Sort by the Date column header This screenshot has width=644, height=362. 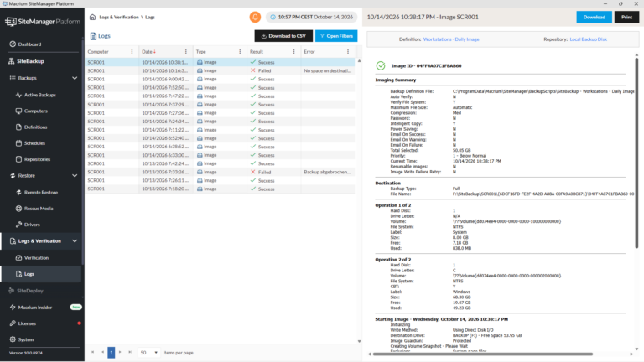(x=147, y=52)
